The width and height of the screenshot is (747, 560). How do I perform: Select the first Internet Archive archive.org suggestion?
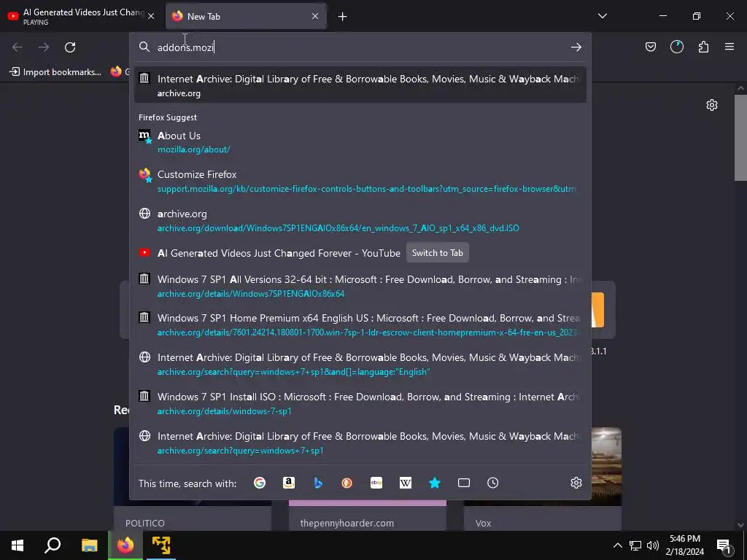pos(360,86)
